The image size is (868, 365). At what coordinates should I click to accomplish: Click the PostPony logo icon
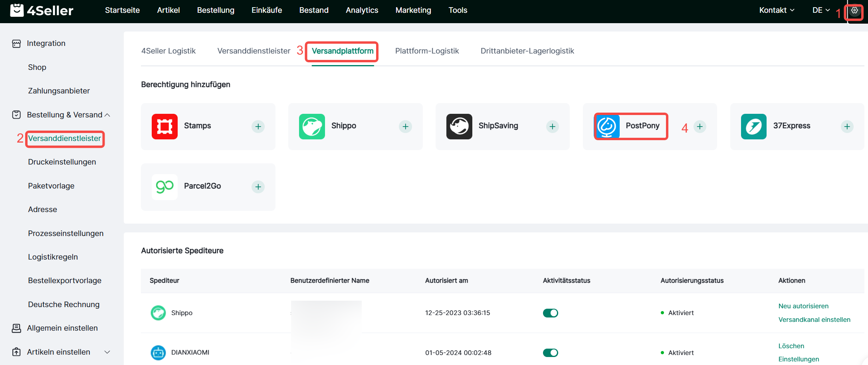click(x=607, y=126)
